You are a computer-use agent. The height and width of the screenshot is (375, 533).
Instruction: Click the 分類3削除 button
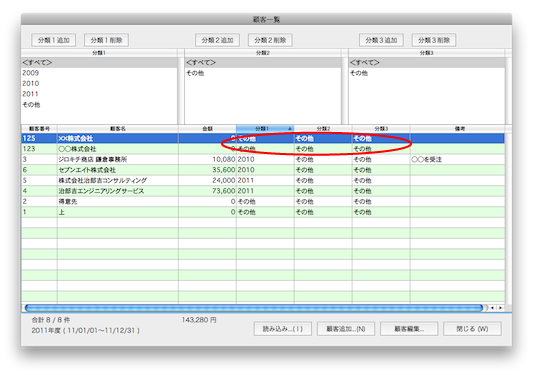pos(434,40)
